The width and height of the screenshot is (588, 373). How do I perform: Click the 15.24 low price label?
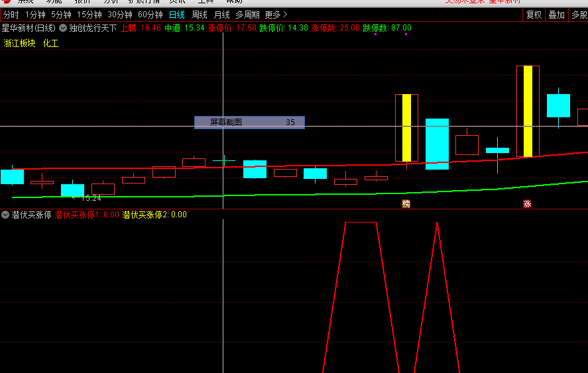(91, 198)
